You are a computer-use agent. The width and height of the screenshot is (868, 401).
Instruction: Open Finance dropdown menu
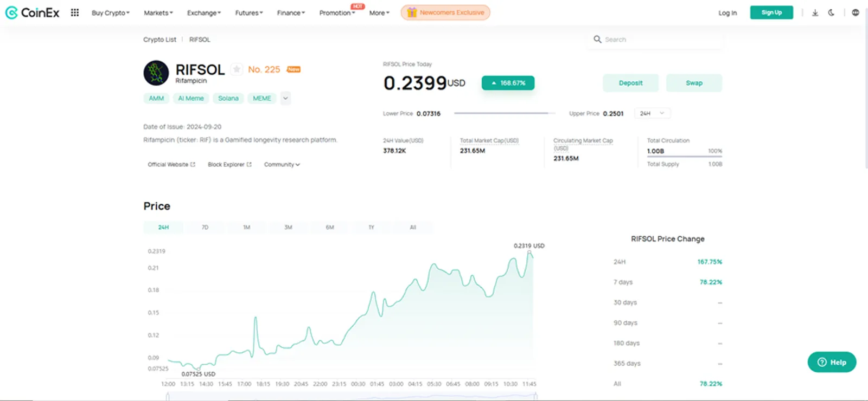coord(291,12)
